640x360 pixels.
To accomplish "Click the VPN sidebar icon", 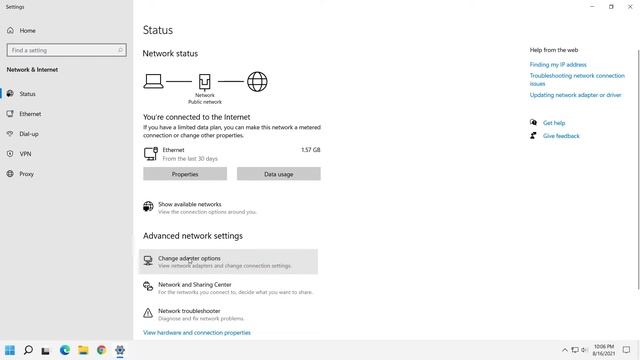I will point(10,153).
